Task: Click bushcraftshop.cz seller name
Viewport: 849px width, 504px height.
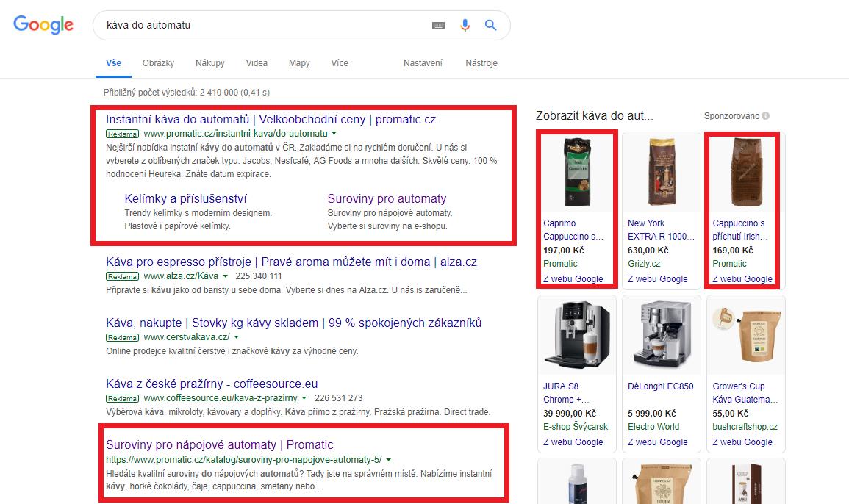Action: (x=745, y=427)
